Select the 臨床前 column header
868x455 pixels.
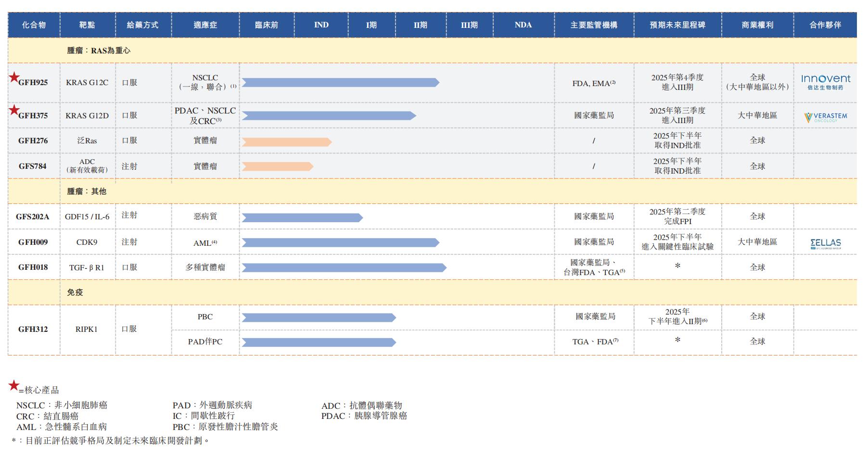tap(267, 25)
